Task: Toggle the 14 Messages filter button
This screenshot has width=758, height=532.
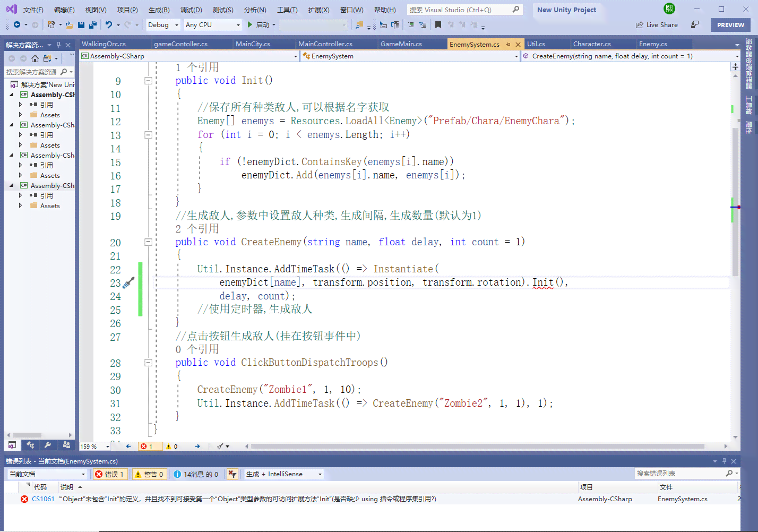Action: coord(196,474)
